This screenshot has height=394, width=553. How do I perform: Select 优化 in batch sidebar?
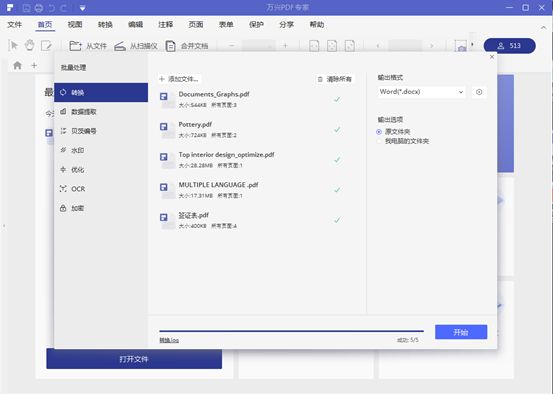(101, 170)
